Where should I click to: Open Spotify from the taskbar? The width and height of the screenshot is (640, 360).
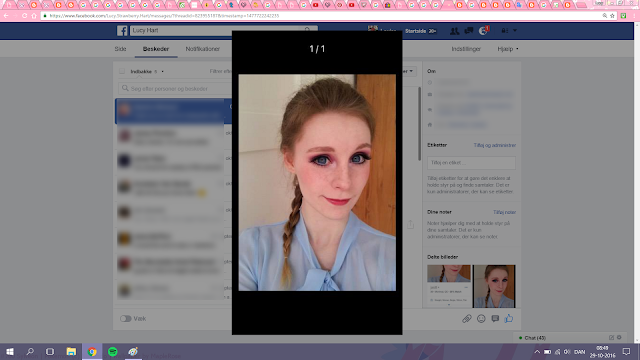point(113,351)
